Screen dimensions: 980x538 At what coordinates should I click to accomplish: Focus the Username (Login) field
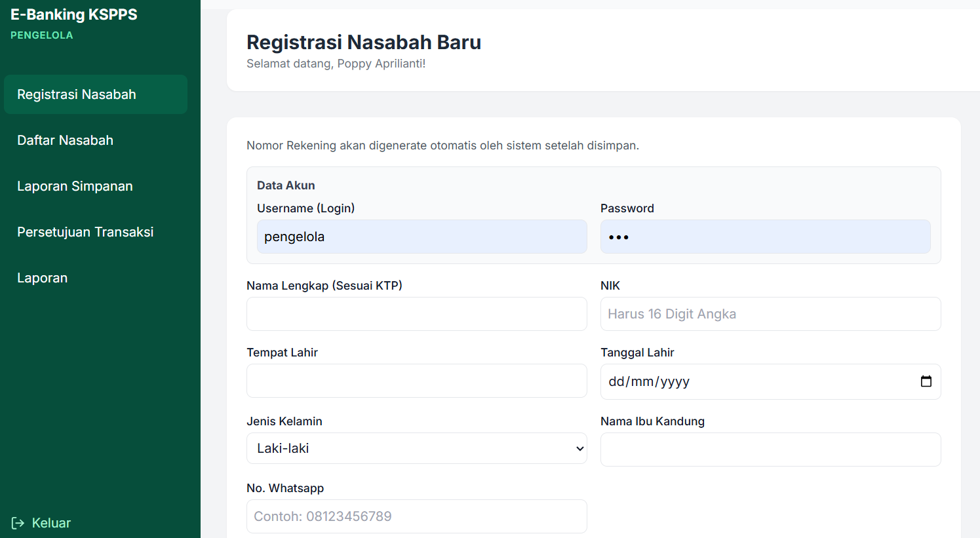click(421, 237)
